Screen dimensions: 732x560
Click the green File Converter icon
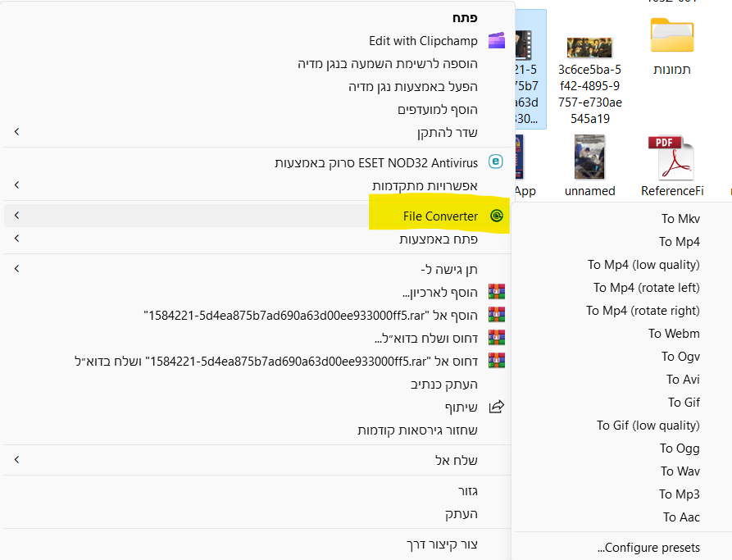pos(497,216)
